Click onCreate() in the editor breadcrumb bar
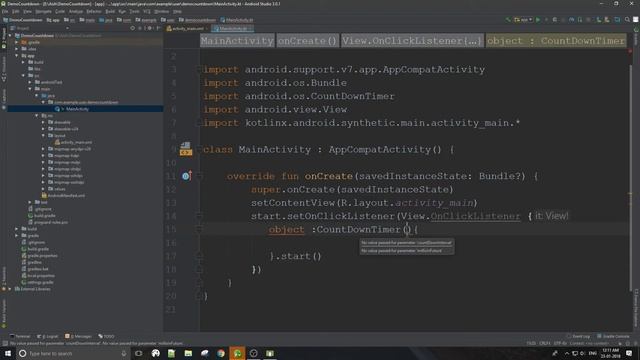 tap(307, 41)
